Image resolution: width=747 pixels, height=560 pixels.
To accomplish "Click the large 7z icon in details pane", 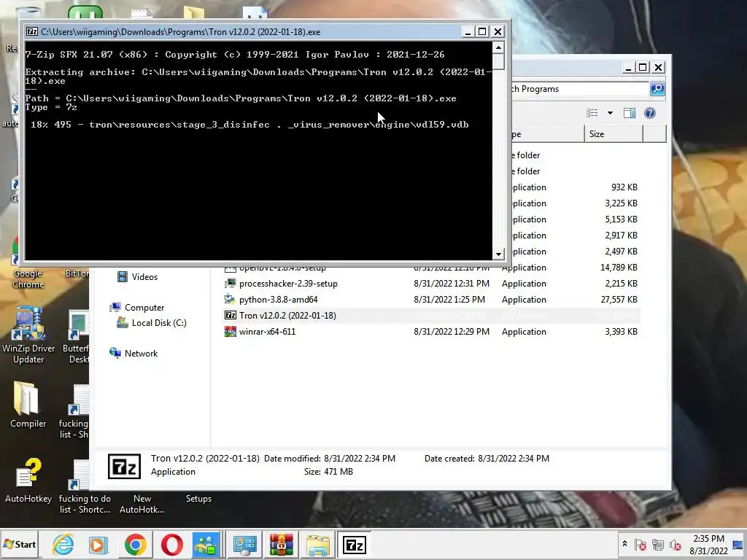I will coord(124,466).
